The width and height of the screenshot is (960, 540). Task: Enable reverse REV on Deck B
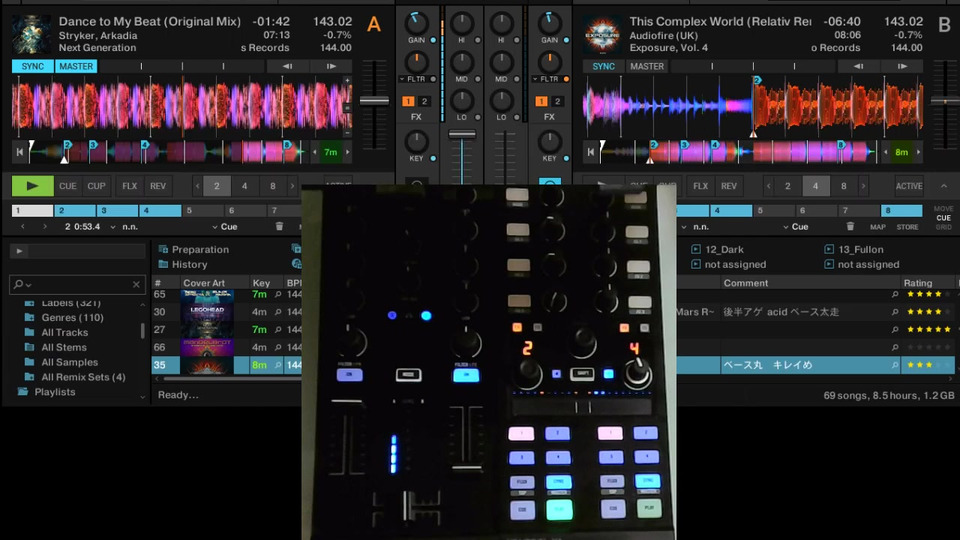(x=729, y=186)
